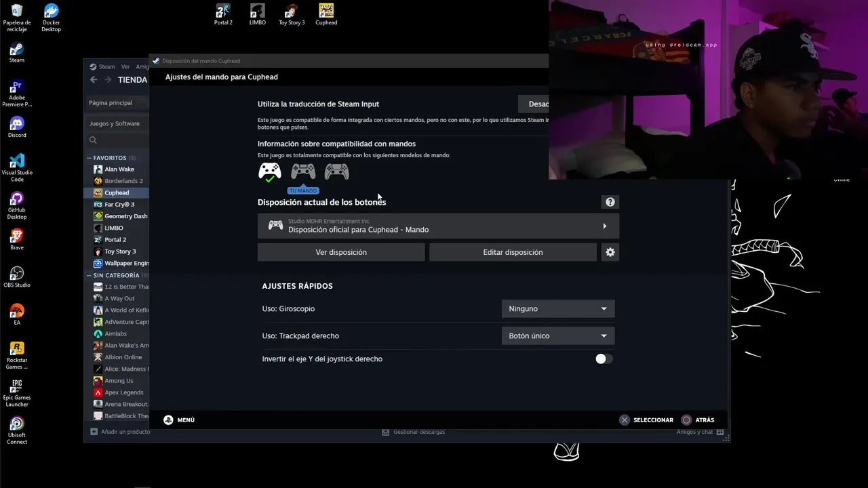Click the back arrow in Steam navigation
Screen dimensions: 868x488
pyautogui.click(x=94, y=80)
